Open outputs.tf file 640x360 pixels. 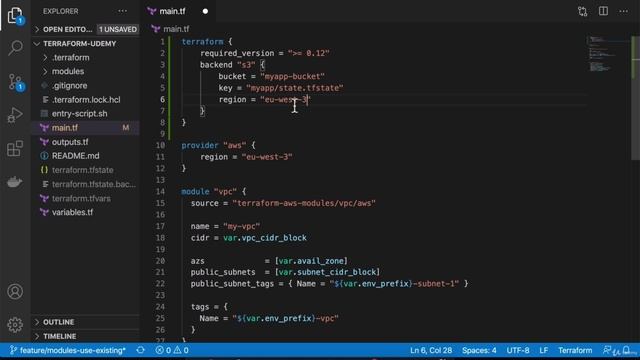pyautogui.click(x=86, y=142)
